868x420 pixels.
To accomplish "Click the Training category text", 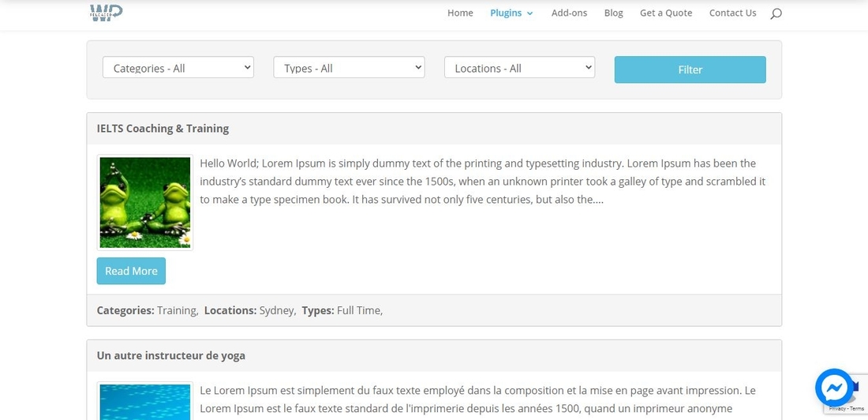I will click(177, 310).
